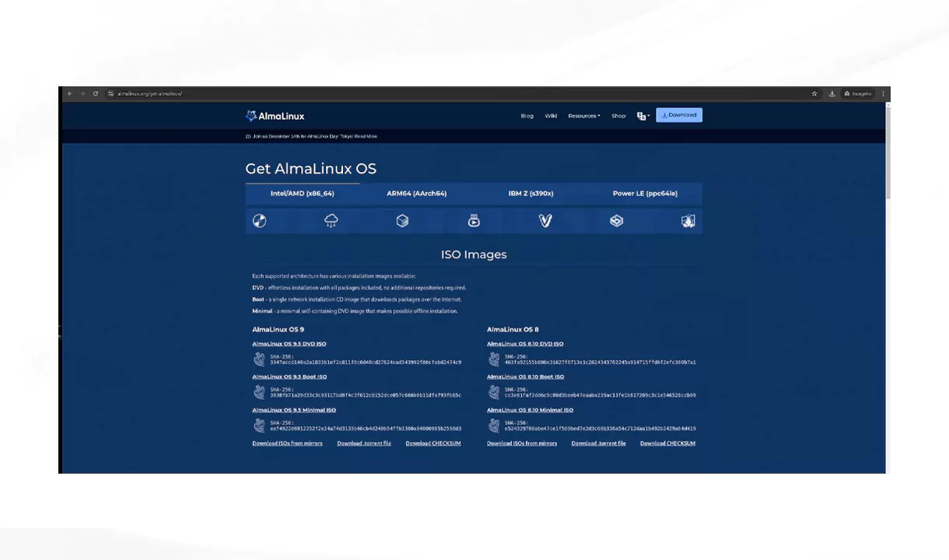The height and width of the screenshot is (560, 949).
Task: Click the "ISO Images" heading
Action: pyautogui.click(x=474, y=254)
